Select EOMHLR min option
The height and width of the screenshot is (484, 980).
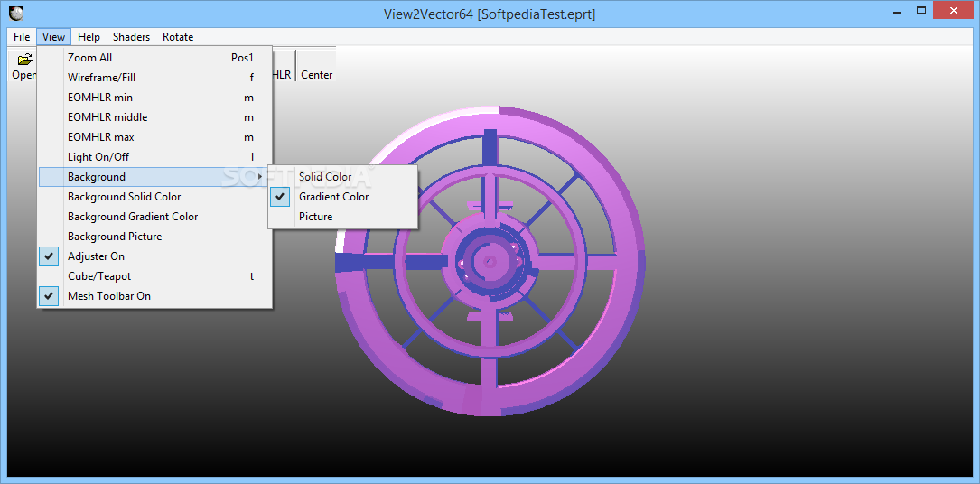tap(155, 98)
